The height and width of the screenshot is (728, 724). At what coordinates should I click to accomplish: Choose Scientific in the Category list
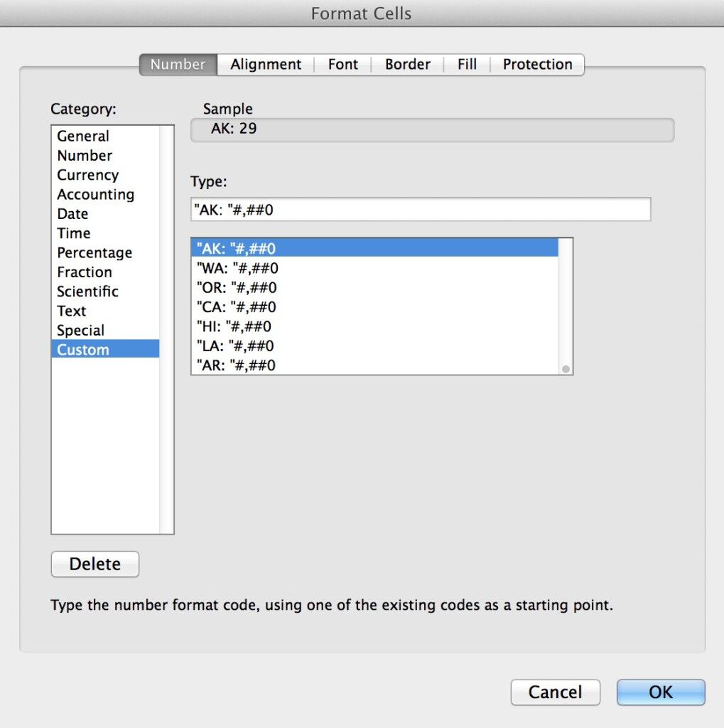(87, 291)
